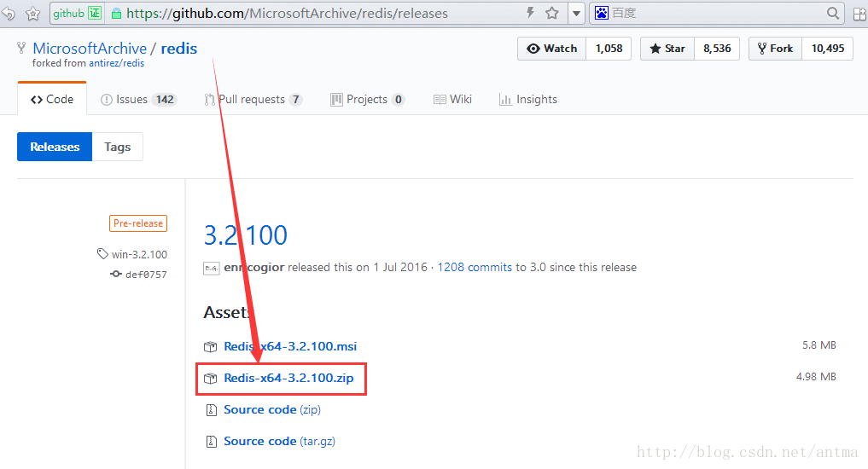Click the lightning bolt icon in the address bar
This screenshot has height=469, width=868.
click(x=530, y=13)
